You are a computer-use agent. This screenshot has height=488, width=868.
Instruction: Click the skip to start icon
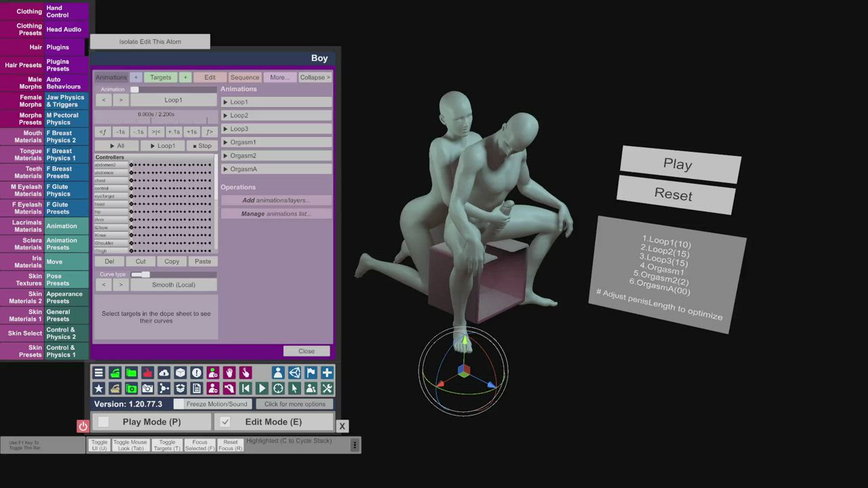point(245,388)
